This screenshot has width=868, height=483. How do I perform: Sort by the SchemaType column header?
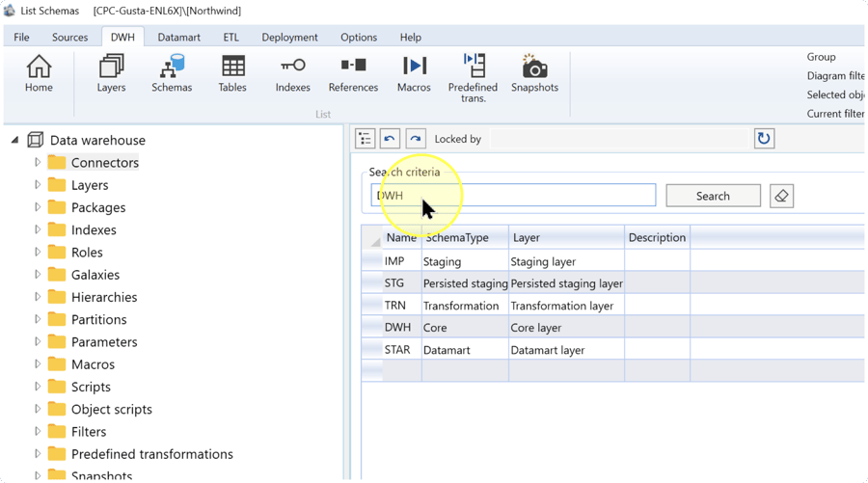tap(465, 237)
